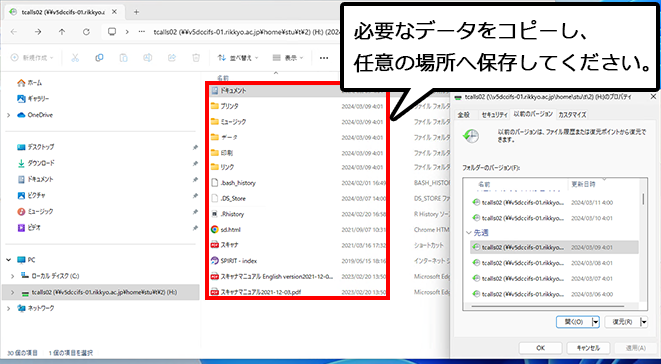The image size is (661, 364).
Task: Open the 並べ替え sort dropdown
Action: point(238,58)
